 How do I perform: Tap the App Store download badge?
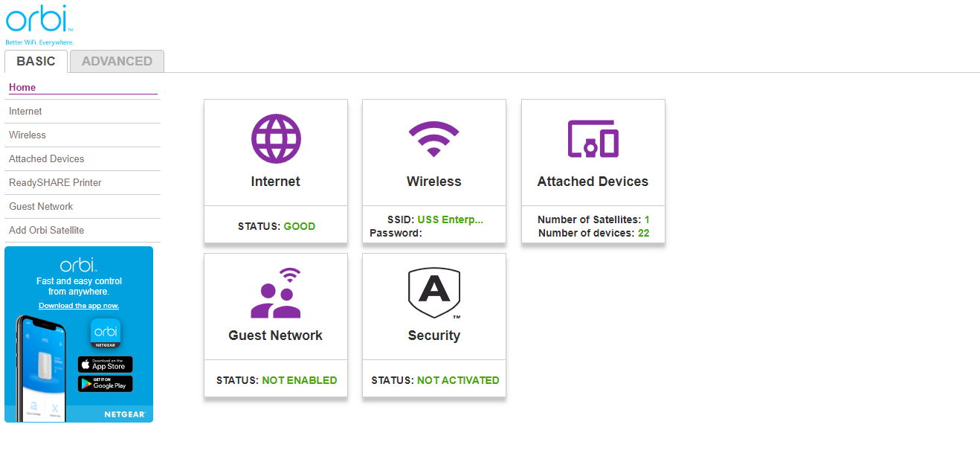point(106,365)
